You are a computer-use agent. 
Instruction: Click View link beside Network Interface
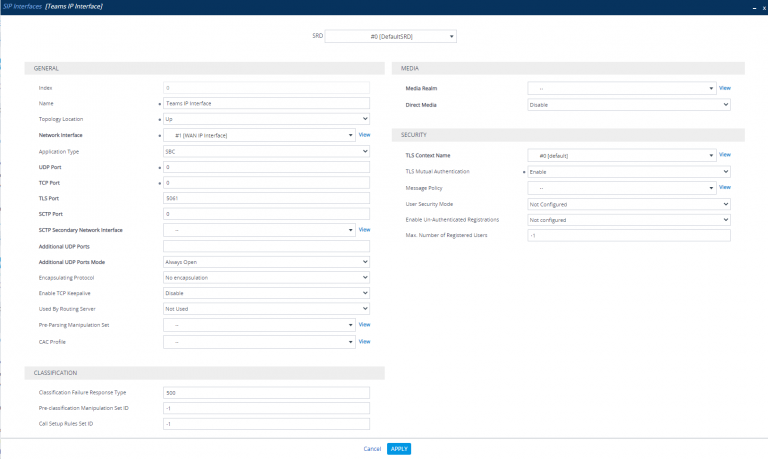click(365, 134)
